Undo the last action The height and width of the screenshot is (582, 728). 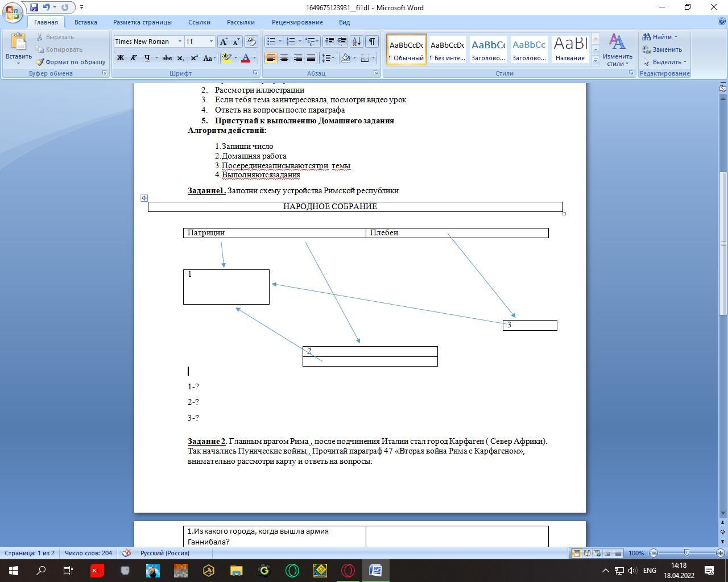(x=47, y=7)
